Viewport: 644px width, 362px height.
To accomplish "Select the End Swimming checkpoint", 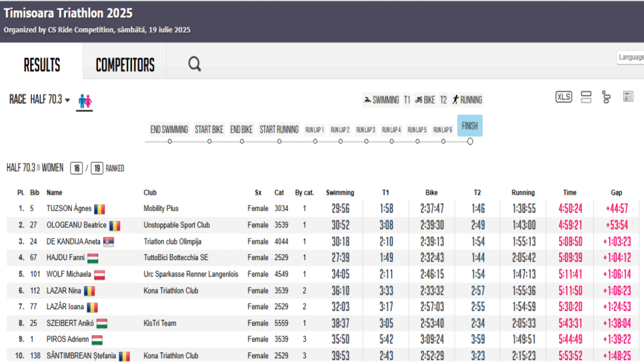I will (169, 129).
